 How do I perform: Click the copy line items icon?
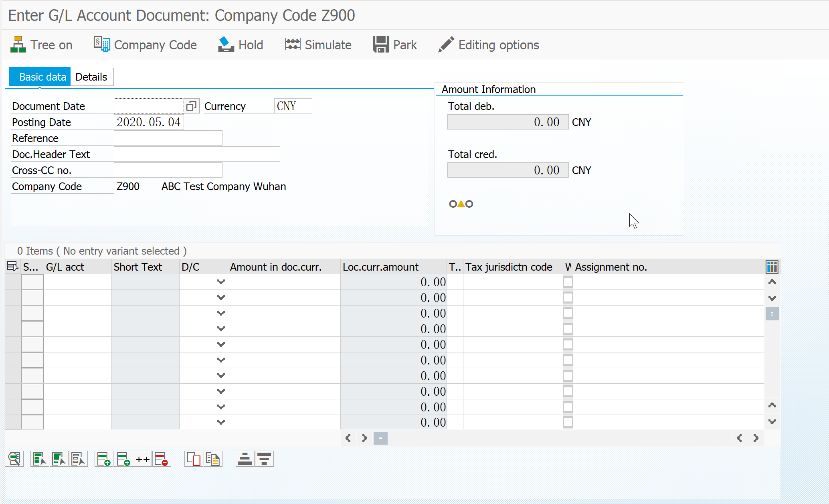tap(213, 459)
